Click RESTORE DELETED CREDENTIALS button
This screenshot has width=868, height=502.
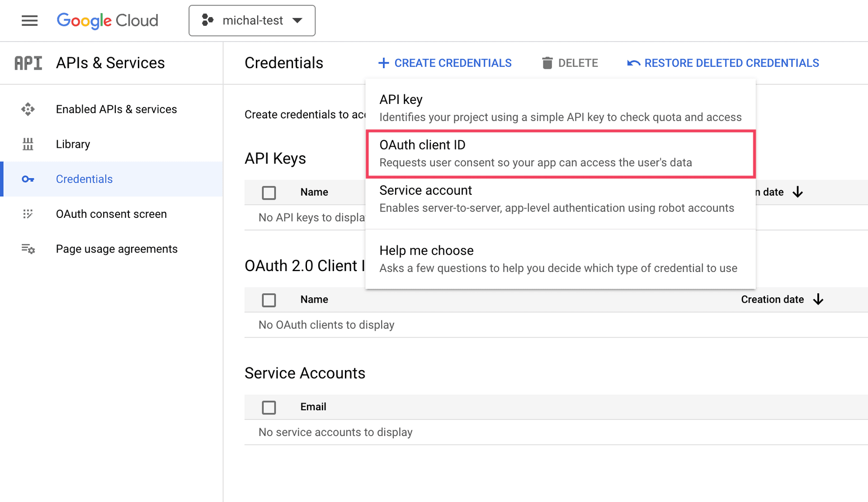[x=723, y=63]
